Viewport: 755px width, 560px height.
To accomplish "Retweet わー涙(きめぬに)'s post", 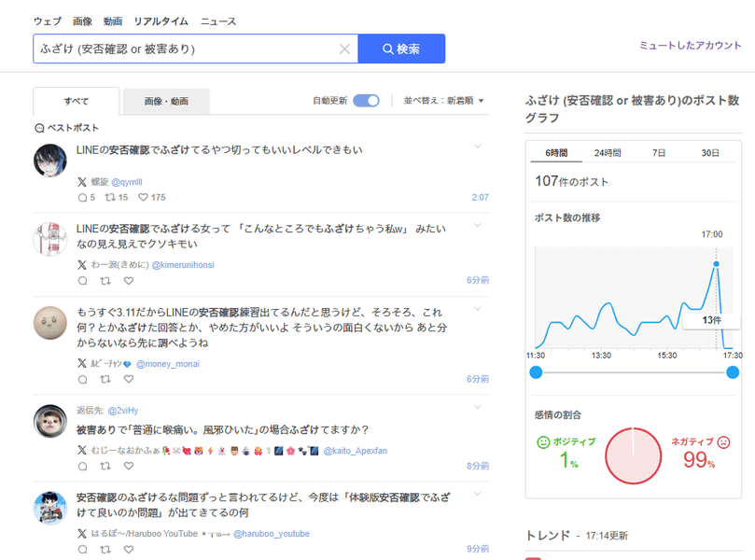I will click(105, 280).
